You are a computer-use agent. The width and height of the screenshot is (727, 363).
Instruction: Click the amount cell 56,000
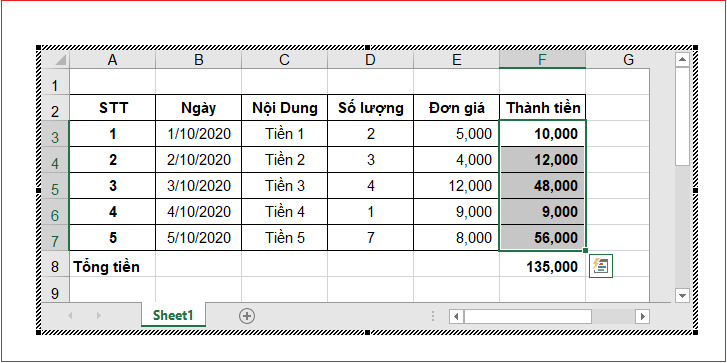pyautogui.click(x=542, y=238)
